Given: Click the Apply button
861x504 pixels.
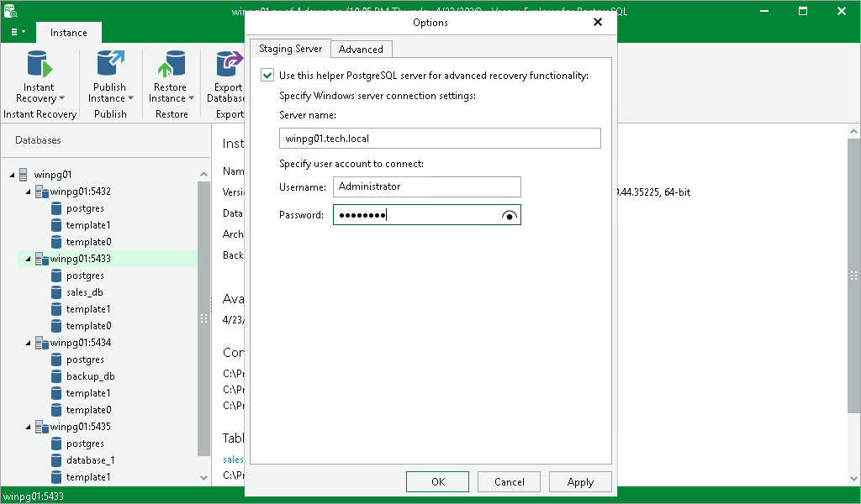Looking at the screenshot, I should [x=580, y=482].
